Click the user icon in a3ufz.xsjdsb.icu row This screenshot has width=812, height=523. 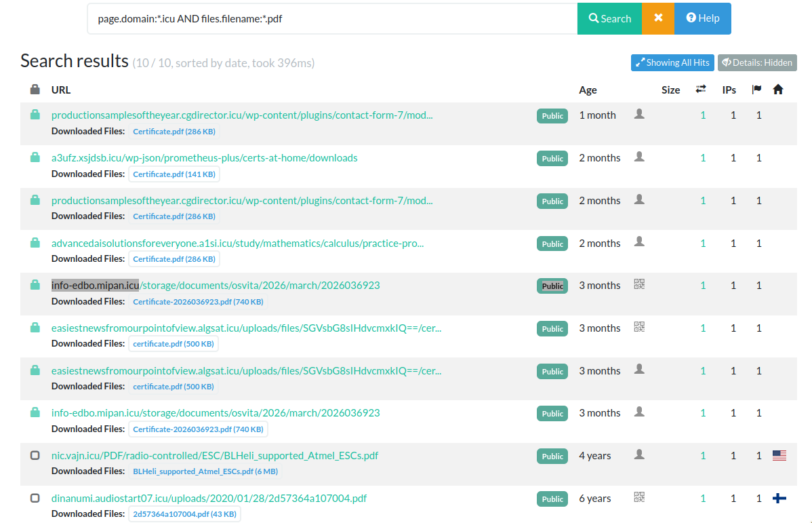pyautogui.click(x=640, y=157)
